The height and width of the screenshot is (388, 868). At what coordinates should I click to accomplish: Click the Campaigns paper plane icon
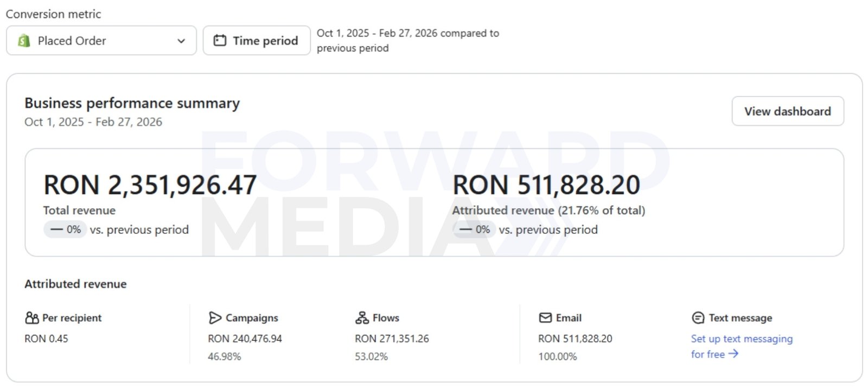tap(215, 317)
